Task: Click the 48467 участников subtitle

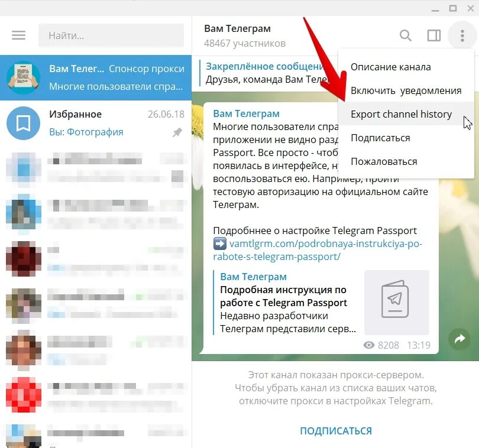Action: [x=245, y=43]
